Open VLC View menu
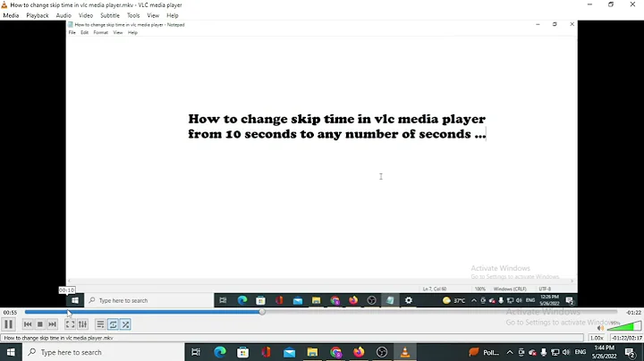Viewport: 644px width, 361px height. 153,15
